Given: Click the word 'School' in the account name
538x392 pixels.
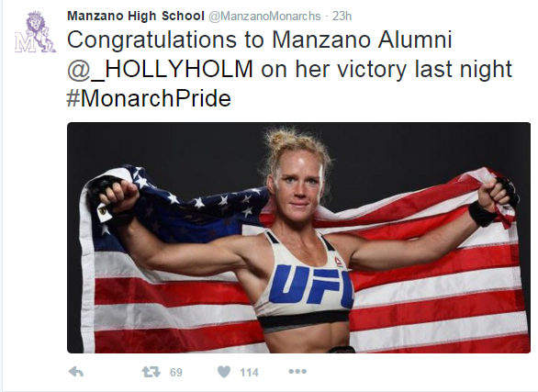Looking at the screenshot, I should pos(183,16).
